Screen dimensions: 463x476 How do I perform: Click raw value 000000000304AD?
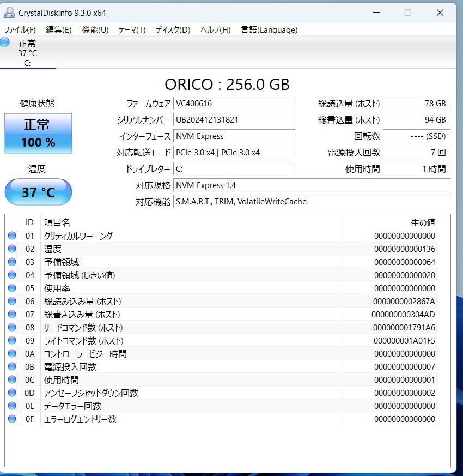tap(404, 315)
